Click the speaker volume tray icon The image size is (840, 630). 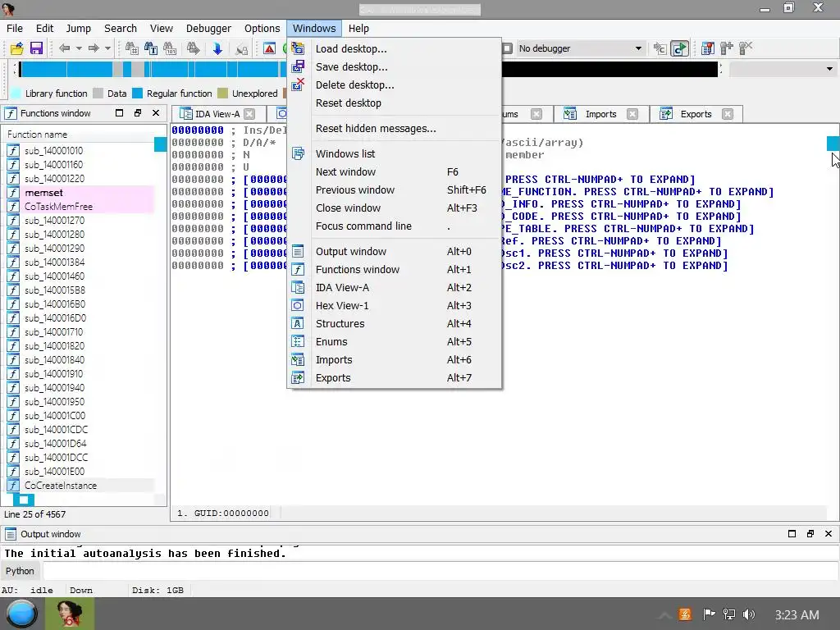[748, 614]
